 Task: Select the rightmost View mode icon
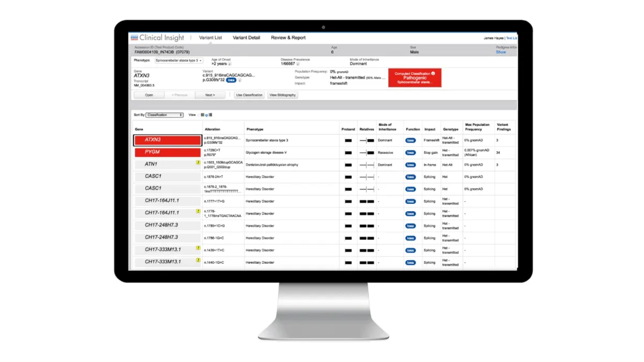tap(210, 115)
